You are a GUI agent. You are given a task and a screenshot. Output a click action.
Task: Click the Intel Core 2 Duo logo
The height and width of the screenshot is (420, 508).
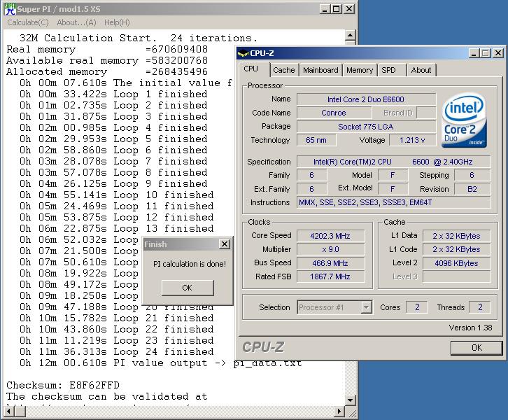pyautogui.click(x=464, y=120)
